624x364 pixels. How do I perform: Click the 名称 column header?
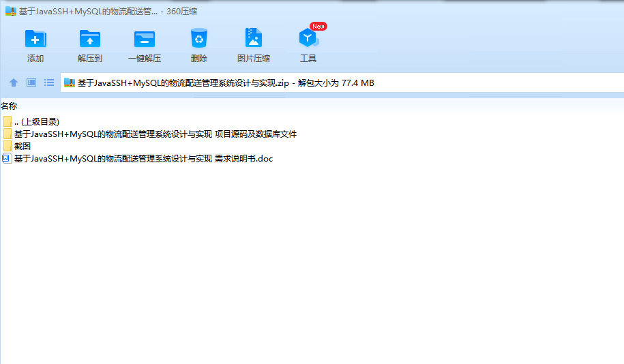[9, 106]
